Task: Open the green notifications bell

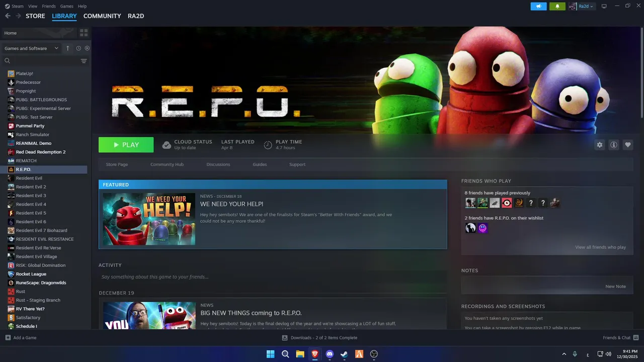Action: [x=557, y=6]
